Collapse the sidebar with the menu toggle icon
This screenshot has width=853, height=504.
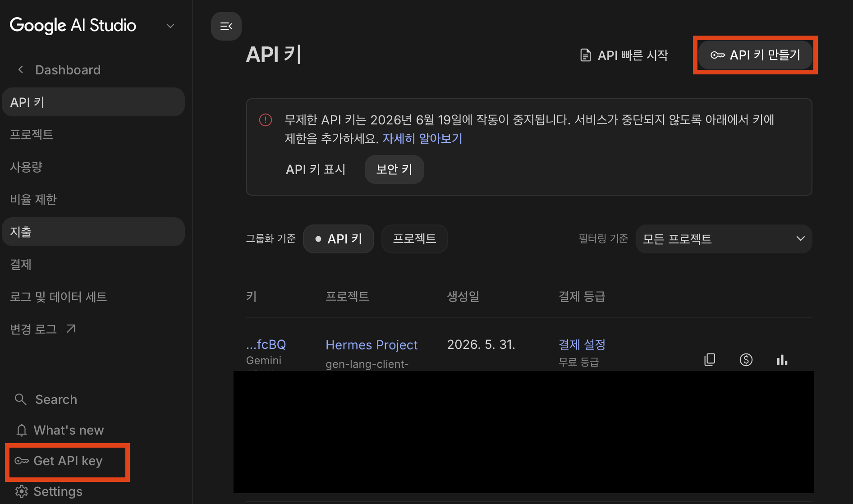tap(226, 26)
